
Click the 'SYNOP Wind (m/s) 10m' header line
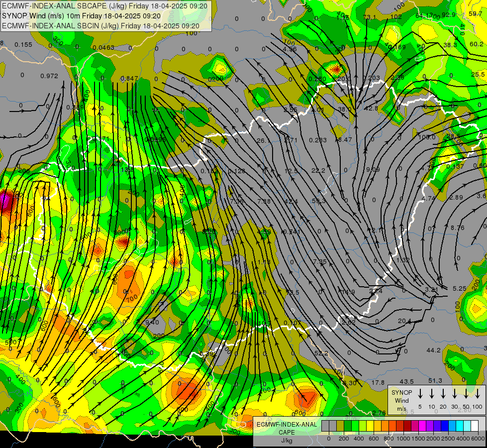point(82,16)
